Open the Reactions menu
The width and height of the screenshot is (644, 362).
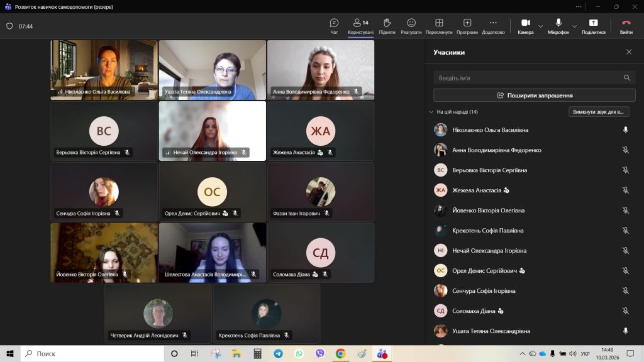(411, 26)
